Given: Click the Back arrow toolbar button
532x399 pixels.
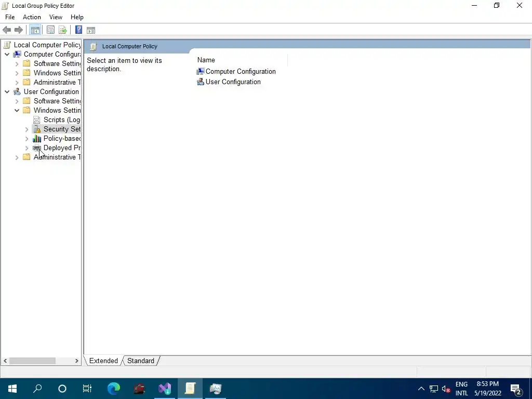Looking at the screenshot, I should point(7,30).
